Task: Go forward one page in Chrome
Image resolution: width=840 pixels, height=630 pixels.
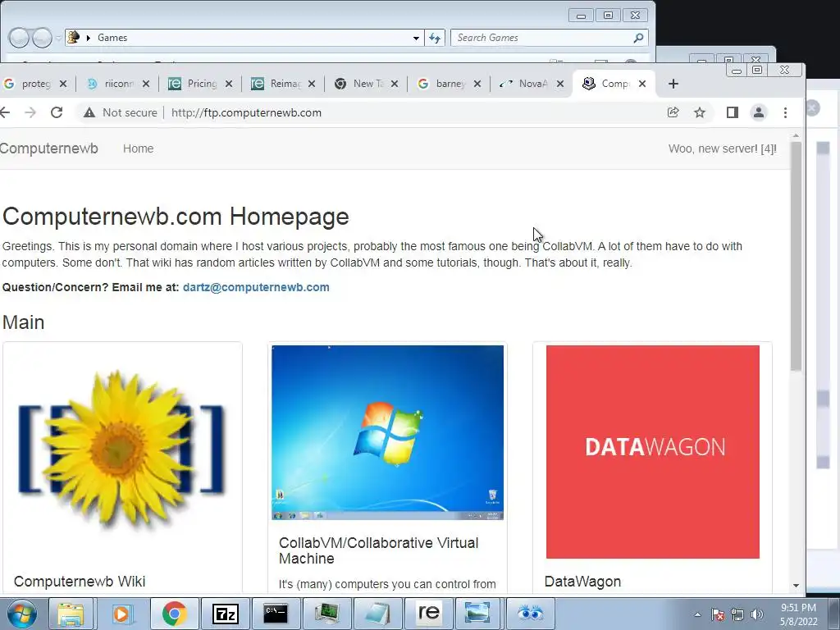Action: 30,112
